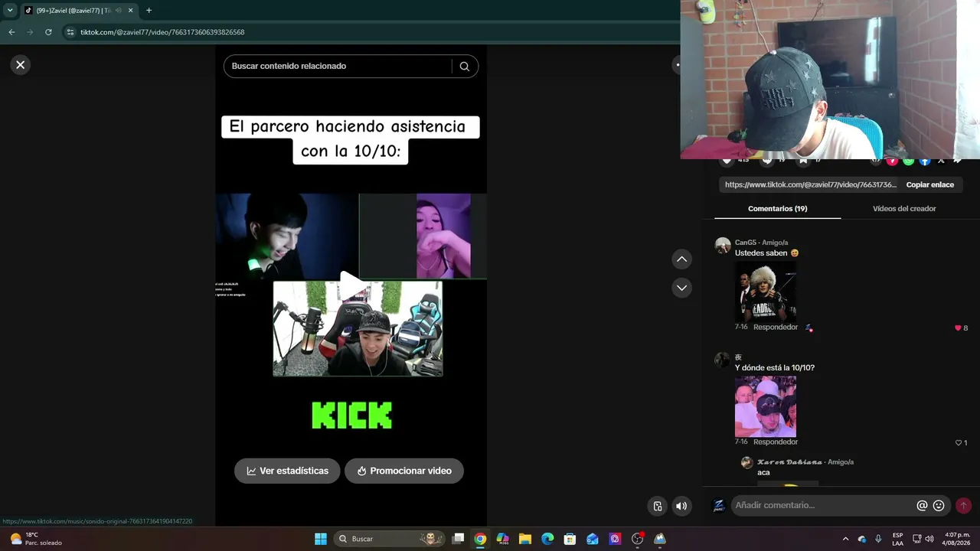Share the video on X icon
980x551 pixels.
point(941,161)
